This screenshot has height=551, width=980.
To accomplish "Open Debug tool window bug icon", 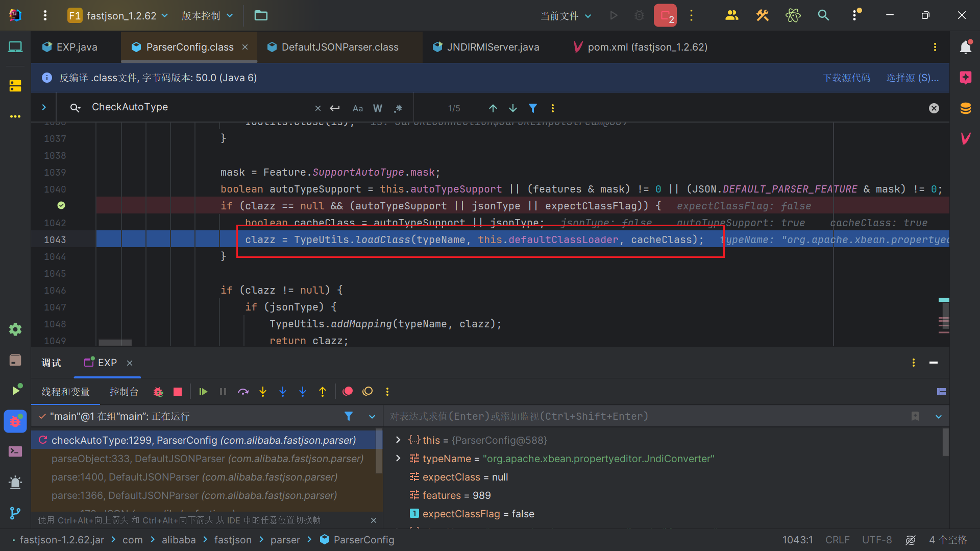I will [x=15, y=421].
